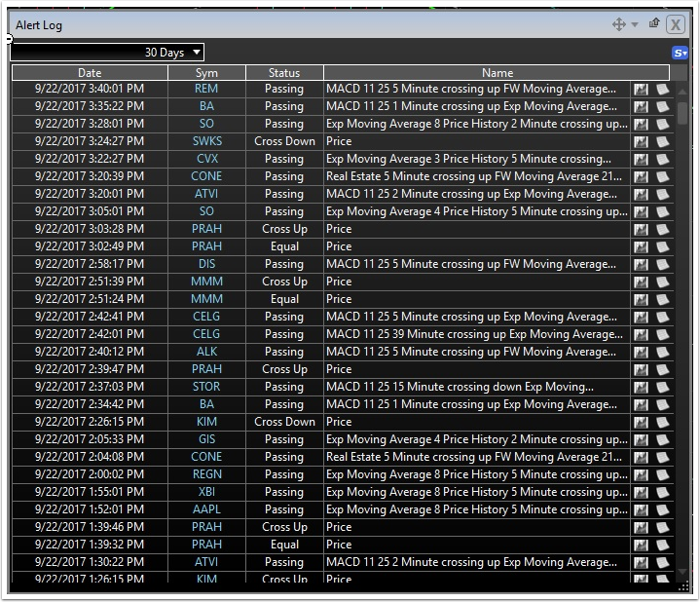Screen dimensions: 700x602
Task: Open chart icon for SO 3:05:01 PM row
Action: coord(641,211)
